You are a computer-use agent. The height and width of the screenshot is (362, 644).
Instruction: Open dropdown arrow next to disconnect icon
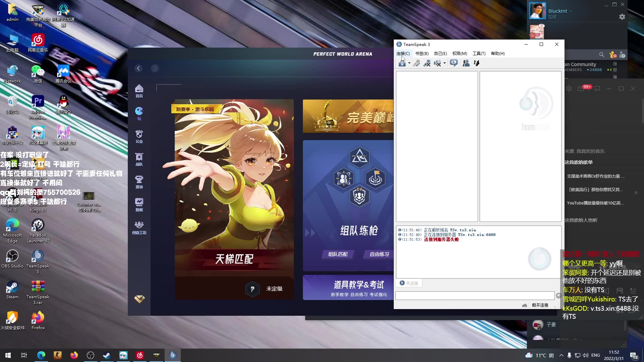tap(409, 63)
